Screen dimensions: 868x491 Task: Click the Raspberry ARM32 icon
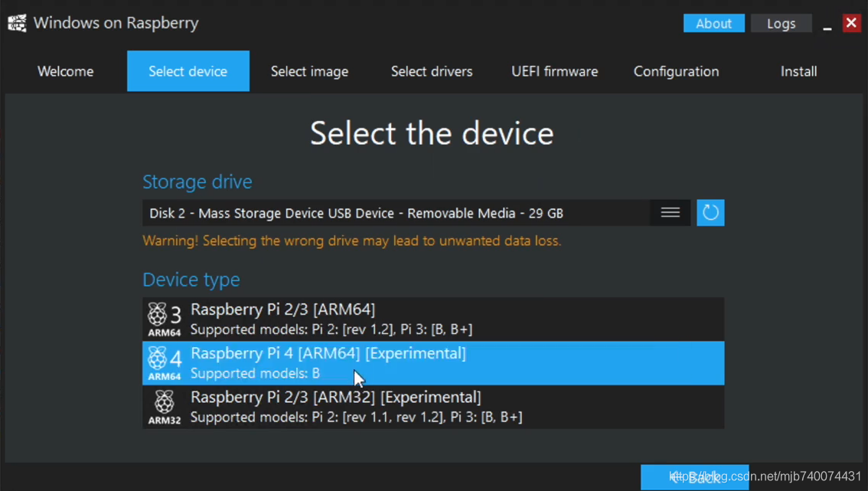tap(165, 408)
